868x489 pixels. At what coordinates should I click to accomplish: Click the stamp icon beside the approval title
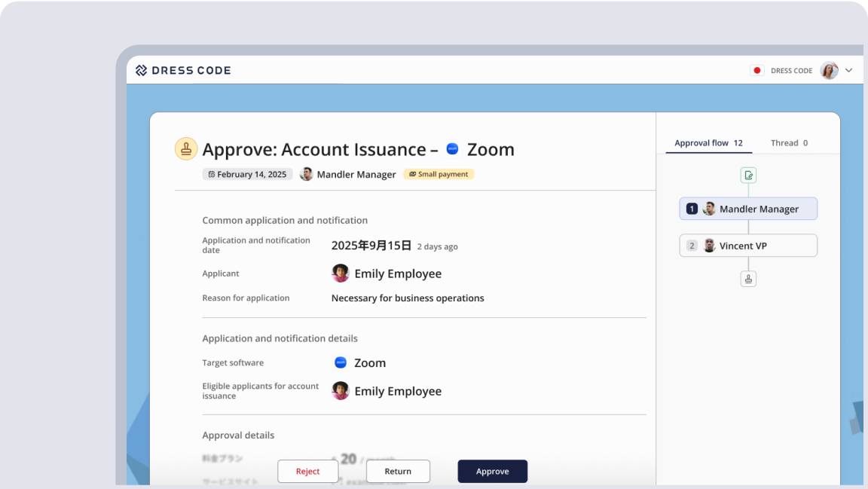(x=185, y=148)
